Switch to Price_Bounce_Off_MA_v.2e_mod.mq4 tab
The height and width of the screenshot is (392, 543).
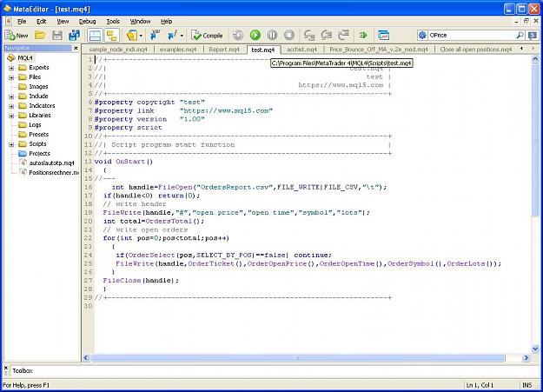(x=379, y=50)
